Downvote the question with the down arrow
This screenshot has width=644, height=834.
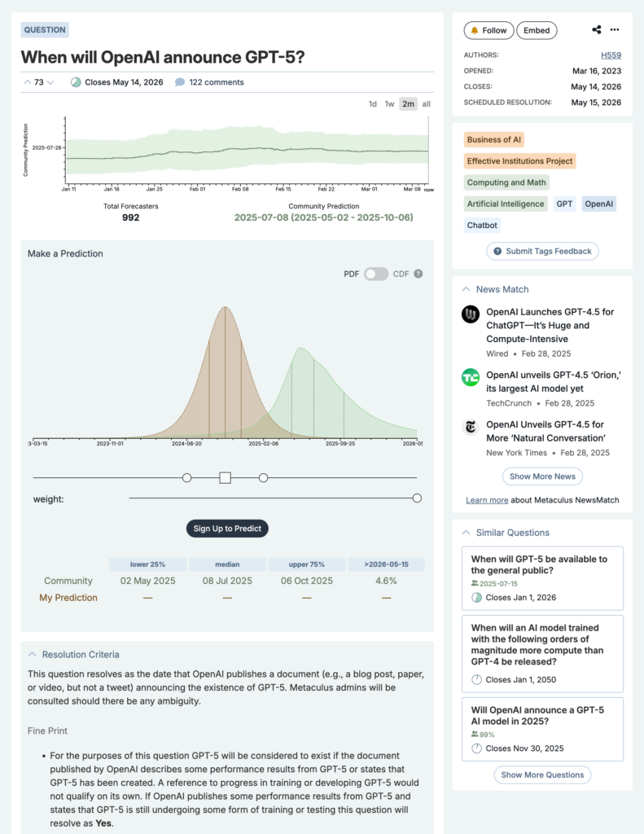[x=50, y=82]
